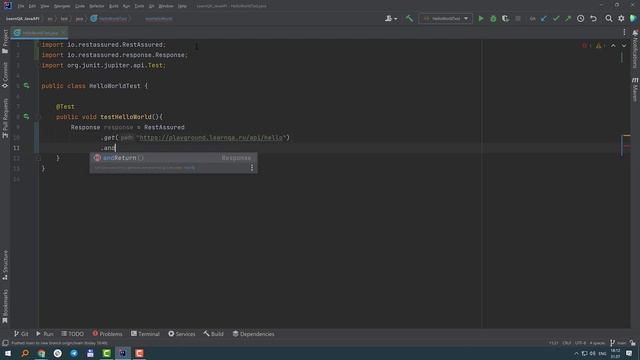This screenshot has width=640, height=360.
Task: Open the HelloWorldTest run configuration dropdown
Action: pos(445,18)
